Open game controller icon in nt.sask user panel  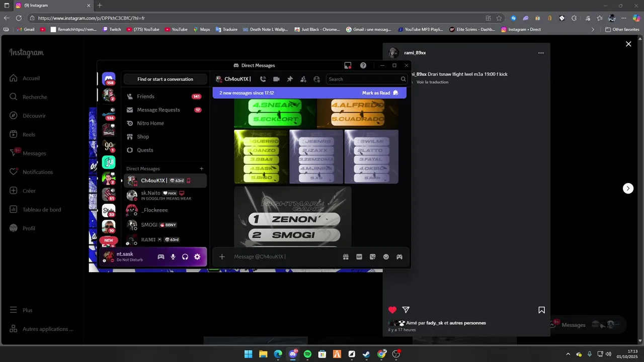(x=161, y=256)
